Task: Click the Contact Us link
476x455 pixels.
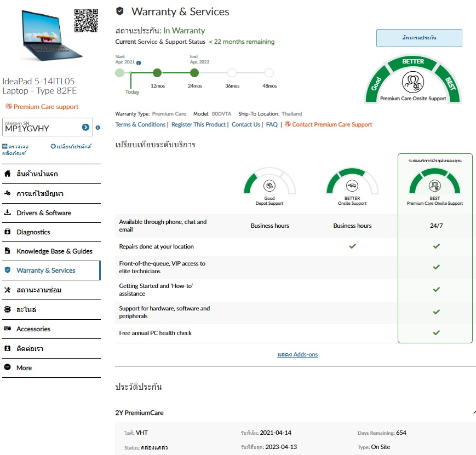Action: tap(246, 124)
